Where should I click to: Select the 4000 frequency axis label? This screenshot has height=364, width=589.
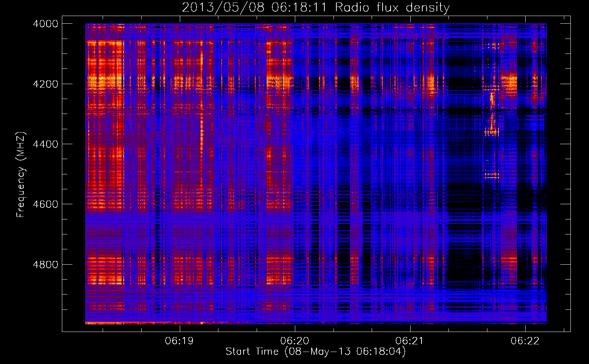[x=46, y=24]
